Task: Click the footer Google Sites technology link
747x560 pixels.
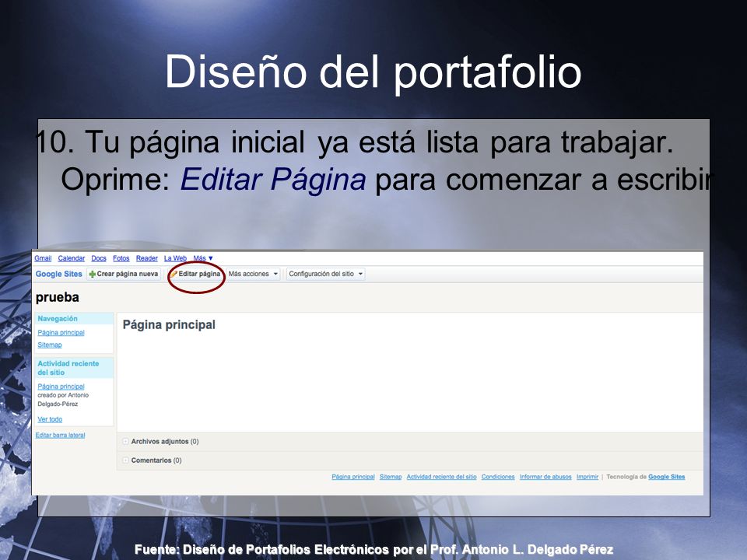Action: click(667, 477)
